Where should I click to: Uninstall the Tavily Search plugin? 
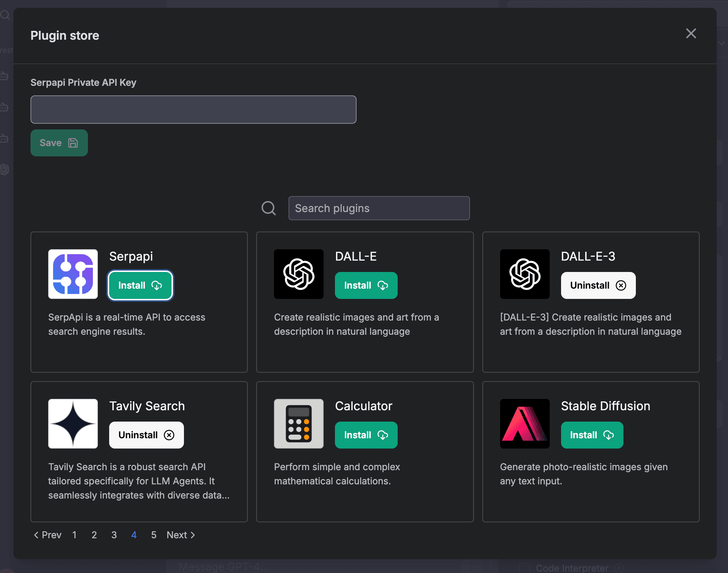[x=146, y=435]
